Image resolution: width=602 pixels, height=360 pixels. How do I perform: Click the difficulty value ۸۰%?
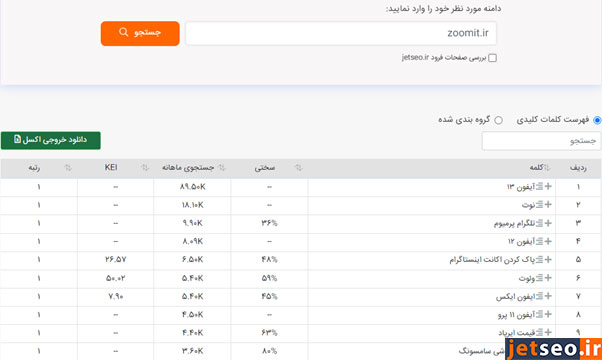[x=270, y=351]
